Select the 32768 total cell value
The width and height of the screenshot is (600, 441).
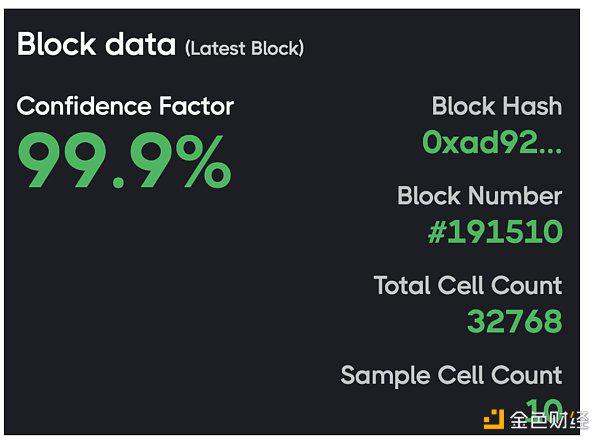(515, 321)
